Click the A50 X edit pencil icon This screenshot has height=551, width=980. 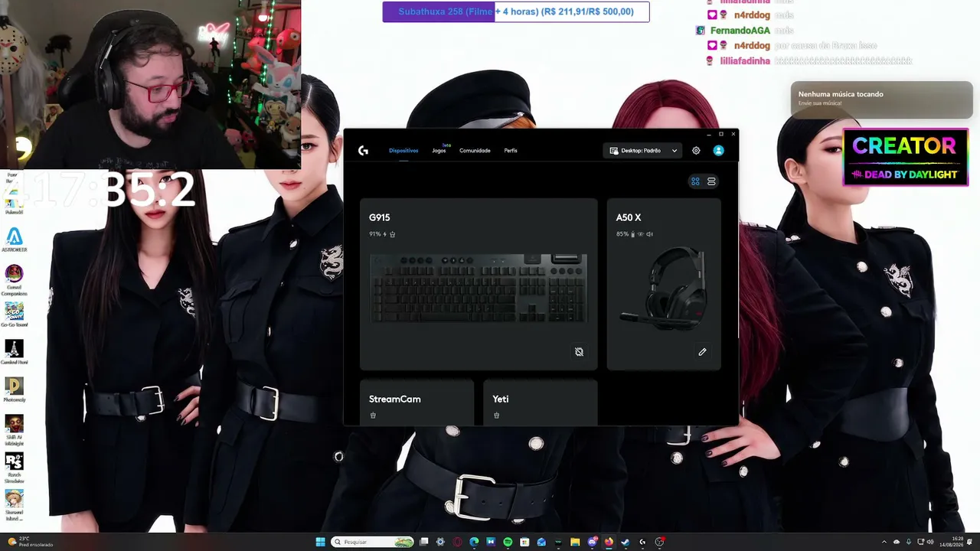[702, 352]
